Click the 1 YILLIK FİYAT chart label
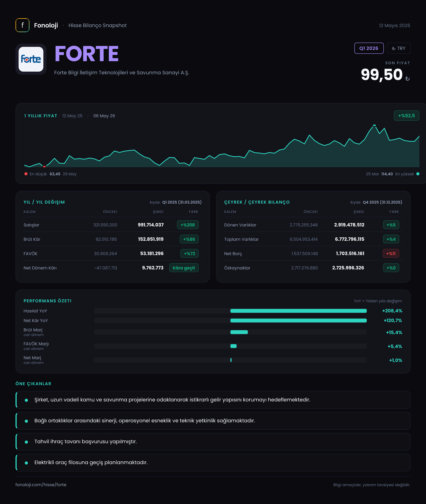This screenshot has height=504, width=426. coord(41,116)
